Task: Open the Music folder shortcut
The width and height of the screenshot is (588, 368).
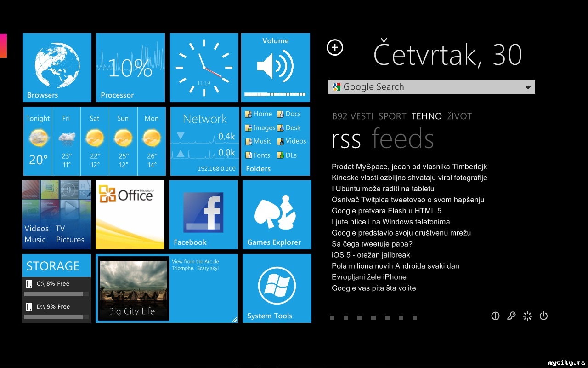Action: (259, 141)
